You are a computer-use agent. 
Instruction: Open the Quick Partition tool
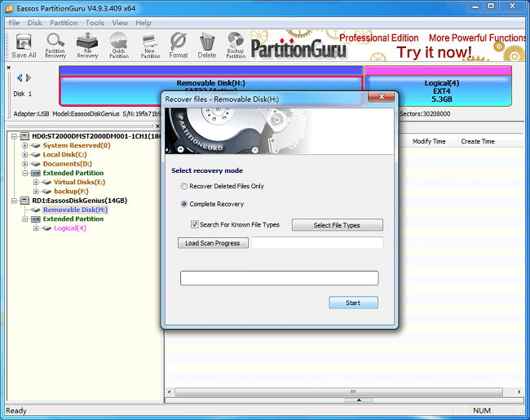pos(119,46)
